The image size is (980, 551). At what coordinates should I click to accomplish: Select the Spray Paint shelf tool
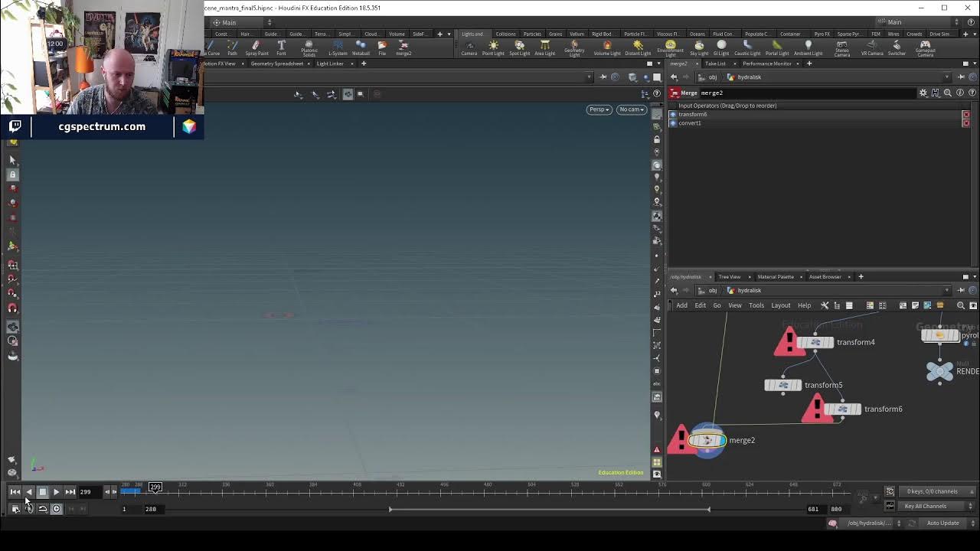pyautogui.click(x=256, y=47)
